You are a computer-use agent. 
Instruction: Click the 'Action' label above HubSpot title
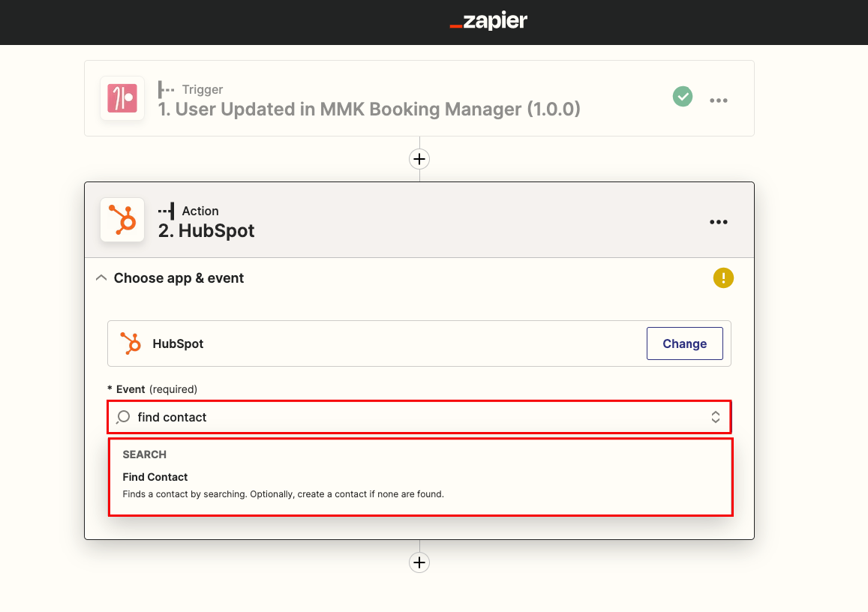[x=200, y=211]
